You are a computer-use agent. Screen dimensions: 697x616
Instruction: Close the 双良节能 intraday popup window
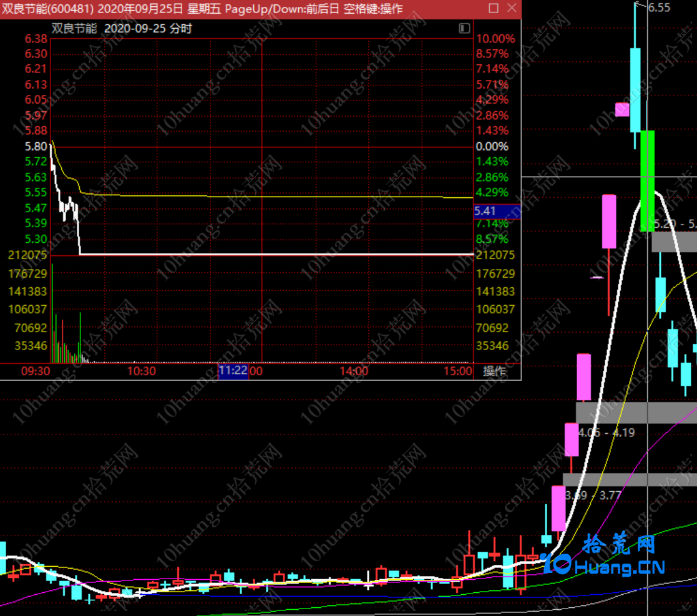[x=512, y=8]
